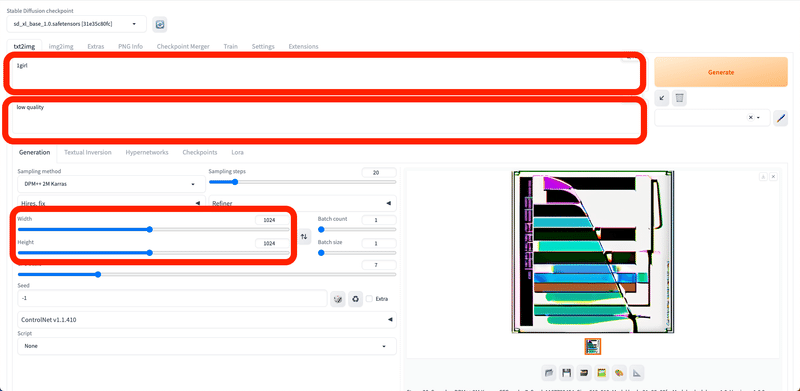Select the Textual Inversion sub-tab
Image resolution: width=800 pixels, height=391 pixels.
pyautogui.click(x=88, y=152)
